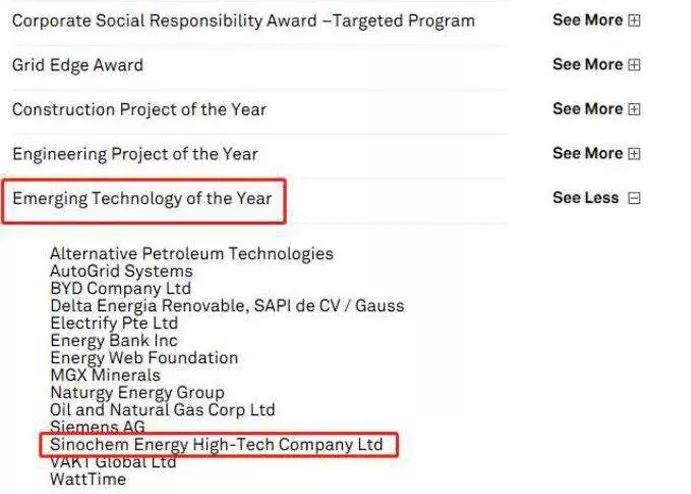The image size is (691, 494).
Task: Select Sinochem Energy High-Tech Company Ltd entry
Action: pyautogui.click(x=216, y=444)
